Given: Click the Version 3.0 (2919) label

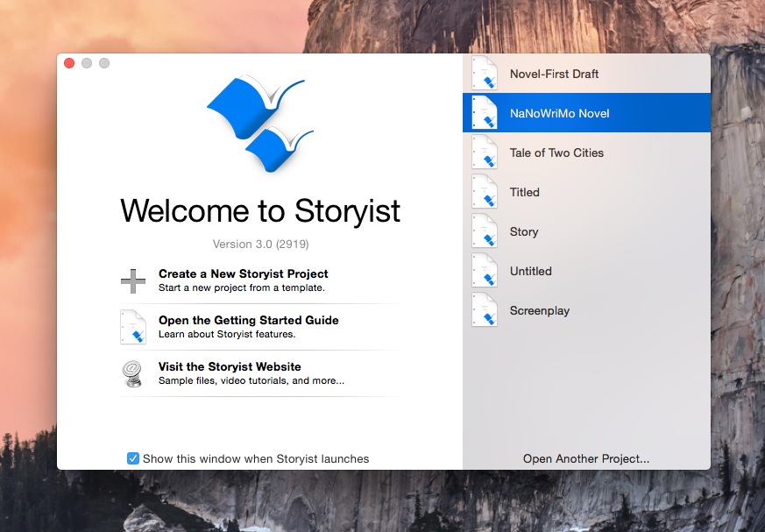Looking at the screenshot, I should tap(260, 244).
